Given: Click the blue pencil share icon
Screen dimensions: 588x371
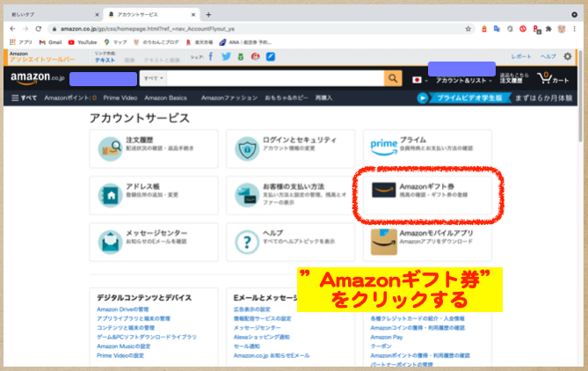Looking at the screenshot, I should point(271,56).
